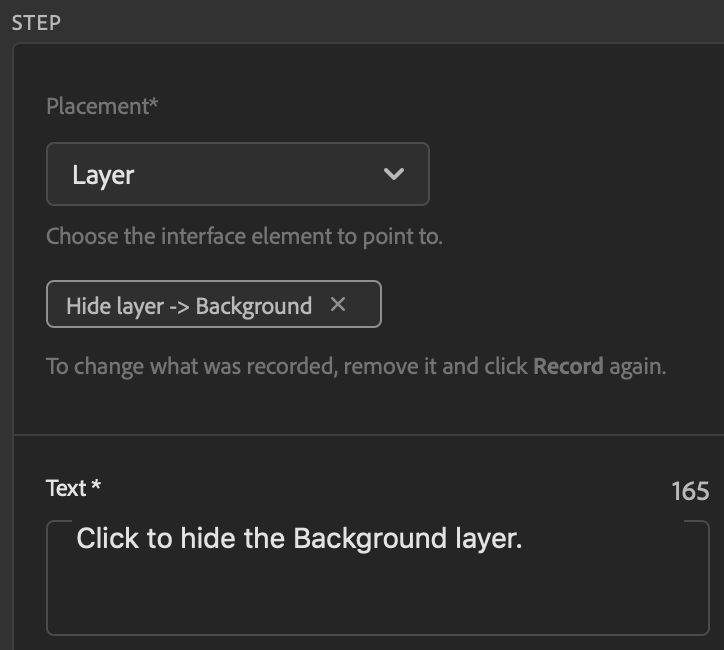This screenshot has height=650, width=724.
Task: Remove the recorded Hide layer chip
Action: click(x=338, y=304)
